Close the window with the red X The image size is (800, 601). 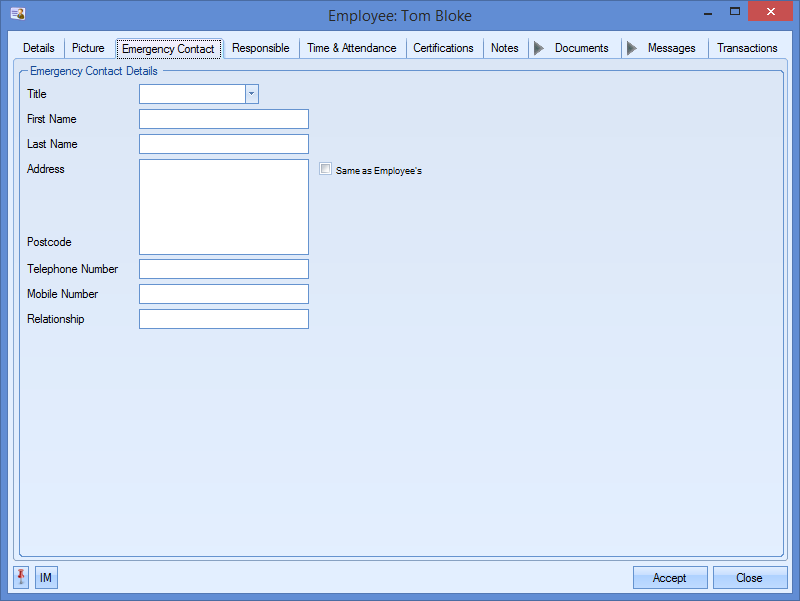pos(770,11)
